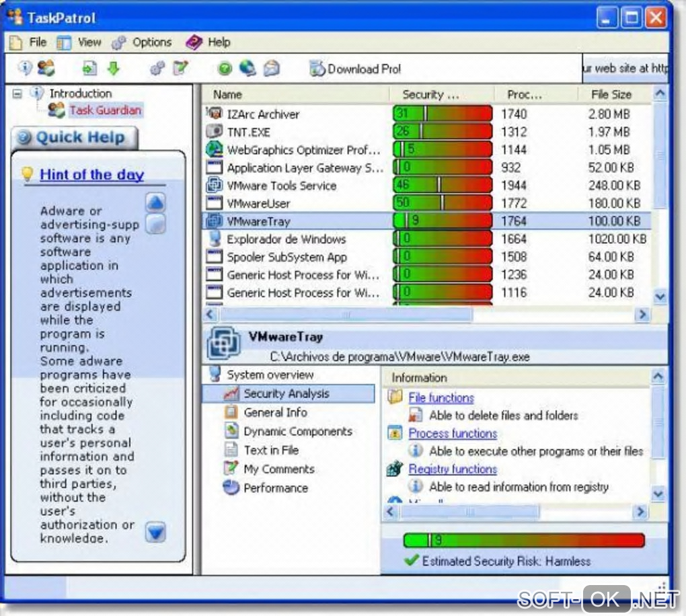
Task: Click the large VMwareTray detail icon
Action: pyautogui.click(x=223, y=344)
